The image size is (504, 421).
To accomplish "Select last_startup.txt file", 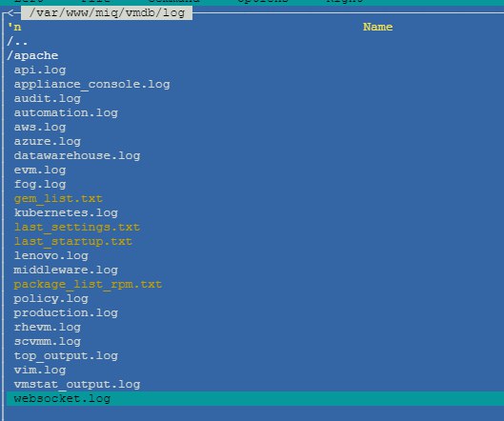I will [x=73, y=241].
